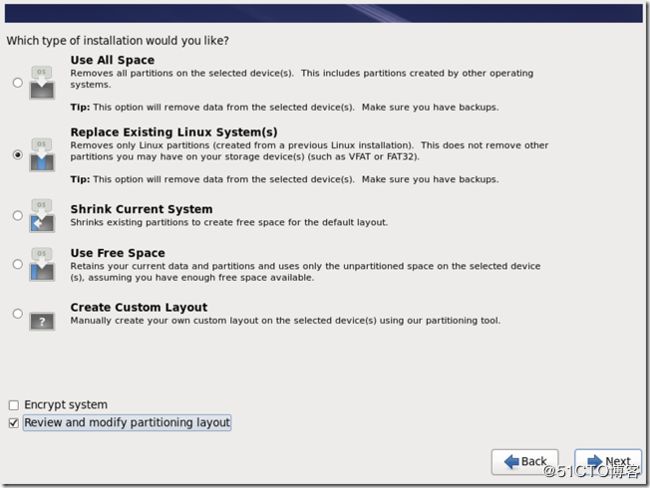Click the 'Retains your current data' description
650x488 pixels.
pyautogui.click(x=305, y=272)
